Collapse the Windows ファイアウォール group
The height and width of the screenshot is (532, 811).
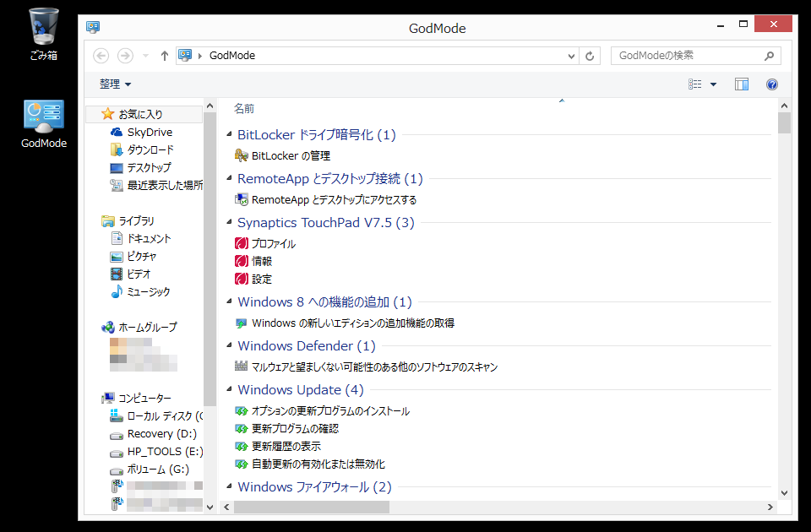[x=229, y=486]
